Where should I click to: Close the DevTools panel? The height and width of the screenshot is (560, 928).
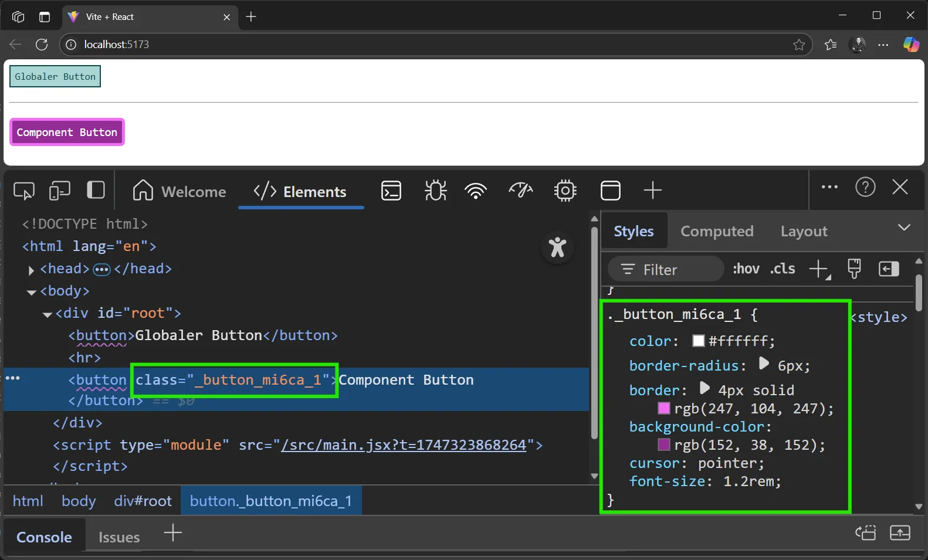[900, 187]
